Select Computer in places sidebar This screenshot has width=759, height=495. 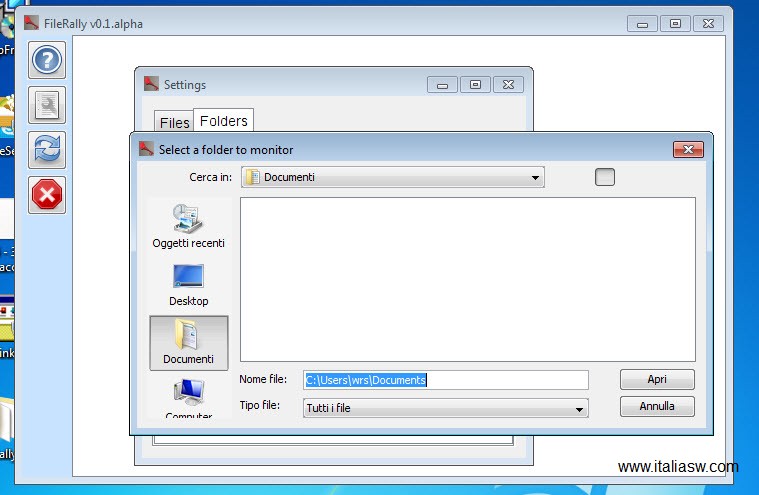[188, 398]
